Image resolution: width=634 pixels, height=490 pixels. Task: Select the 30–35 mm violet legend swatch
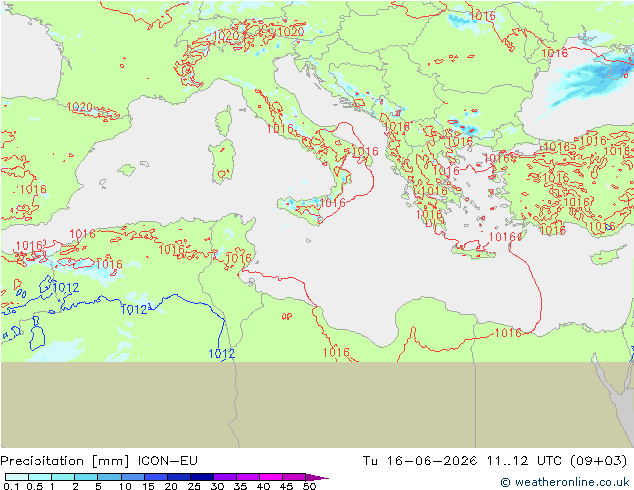coord(224,477)
